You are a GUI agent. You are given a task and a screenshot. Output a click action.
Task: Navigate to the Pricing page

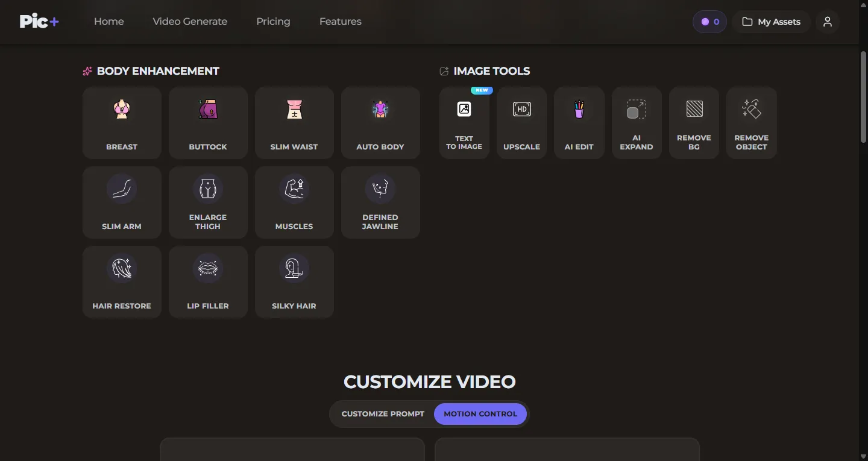pyautogui.click(x=273, y=21)
